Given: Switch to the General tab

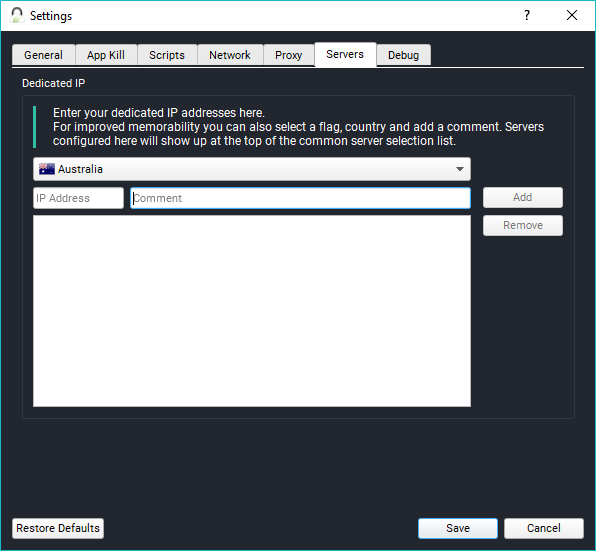Looking at the screenshot, I should [43, 55].
